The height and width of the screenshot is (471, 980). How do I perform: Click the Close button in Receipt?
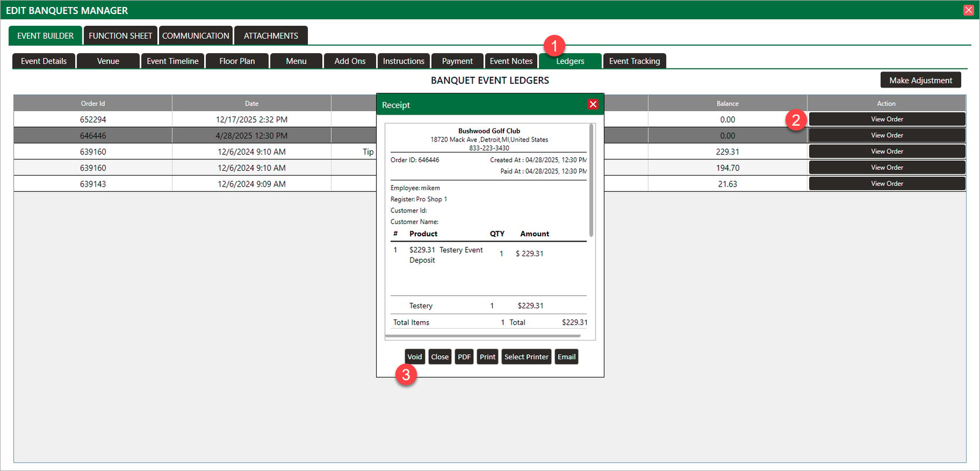pos(440,356)
